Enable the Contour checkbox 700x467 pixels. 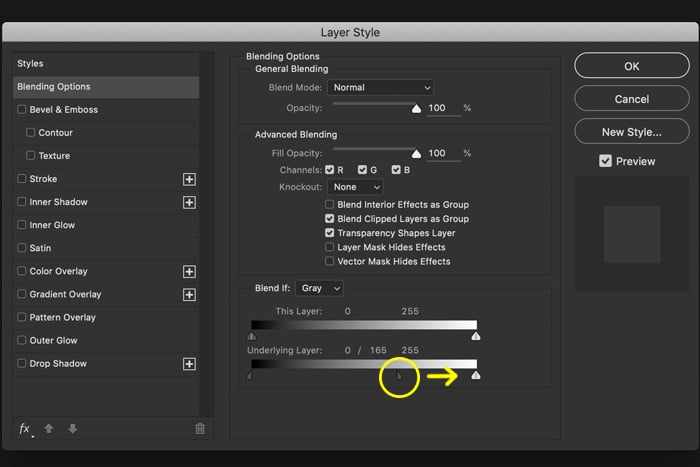[x=30, y=133]
